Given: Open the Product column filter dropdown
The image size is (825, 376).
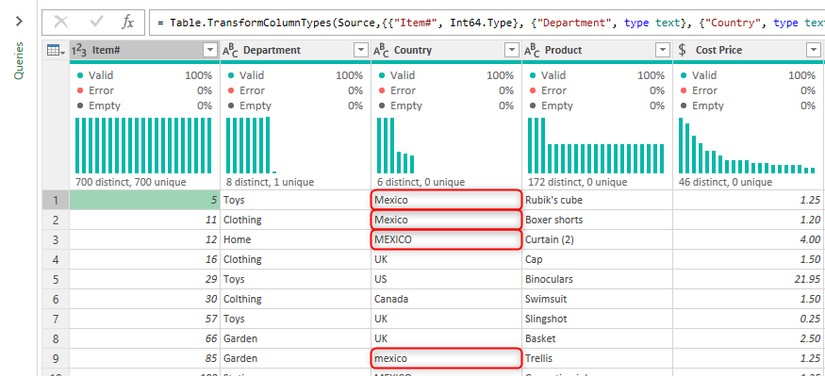Looking at the screenshot, I should (x=662, y=50).
